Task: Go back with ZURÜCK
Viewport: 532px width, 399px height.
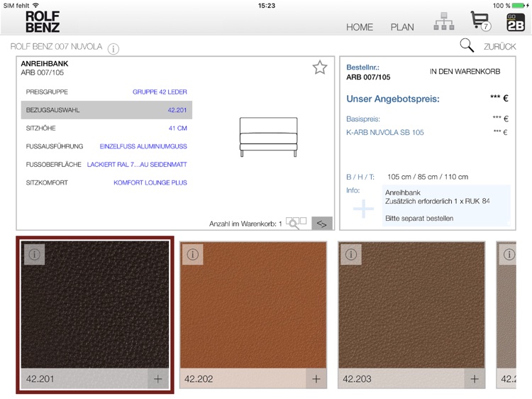Action: 500,47
